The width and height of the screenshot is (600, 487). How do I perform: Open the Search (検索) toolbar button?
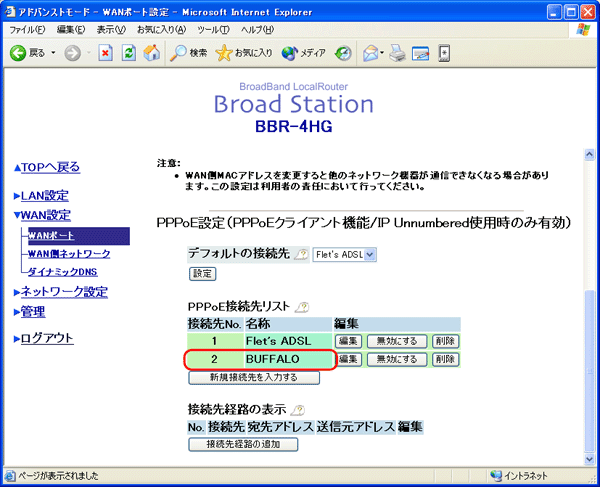(x=189, y=53)
